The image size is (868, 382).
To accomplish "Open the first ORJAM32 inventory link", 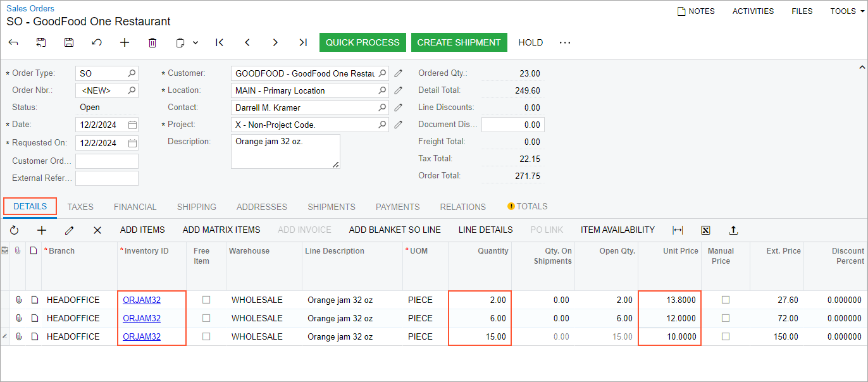I will click(142, 300).
